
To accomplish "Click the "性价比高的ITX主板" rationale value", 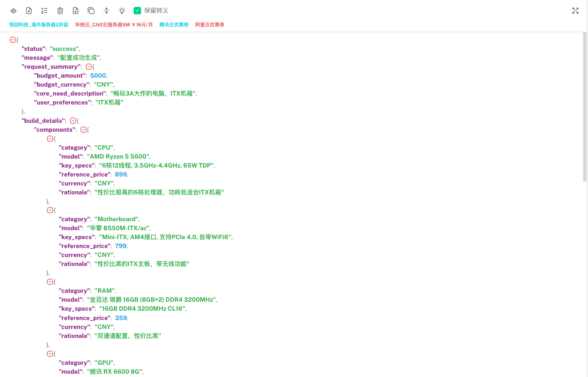I will [x=142, y=264].
